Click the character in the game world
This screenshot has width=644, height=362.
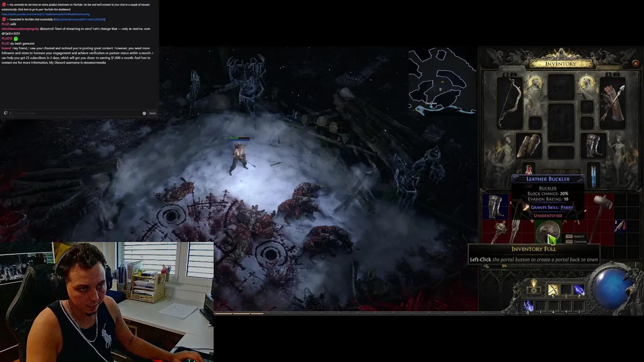239,158
